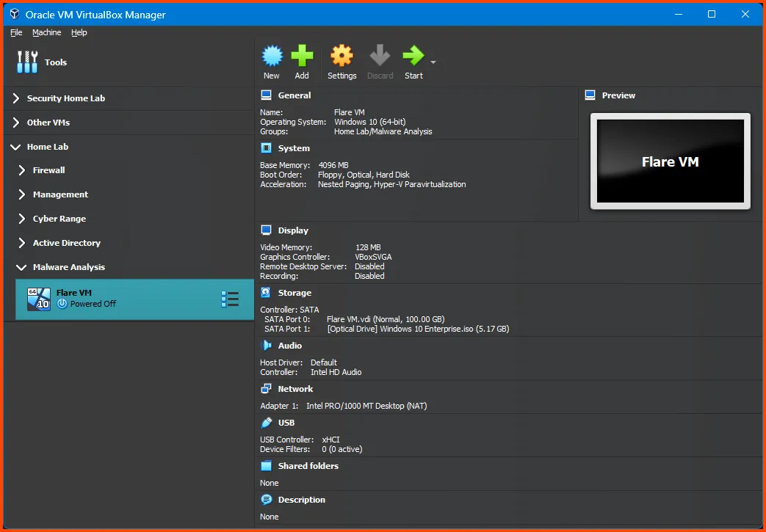The width and height of the screenshot is (766, 532).
Task: Click the Flare VM preview thumbnail
Action: click(x=671, y=161)
